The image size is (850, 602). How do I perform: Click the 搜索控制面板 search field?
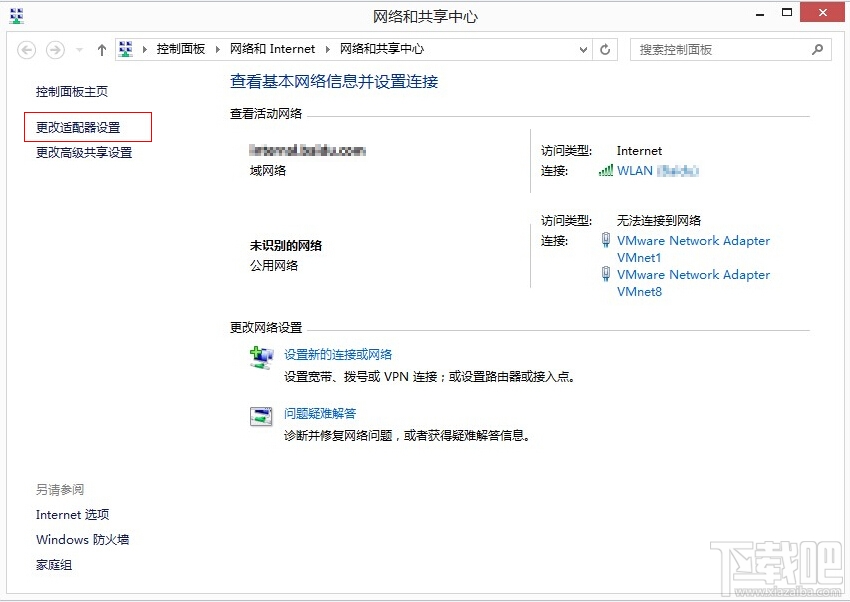730,50
